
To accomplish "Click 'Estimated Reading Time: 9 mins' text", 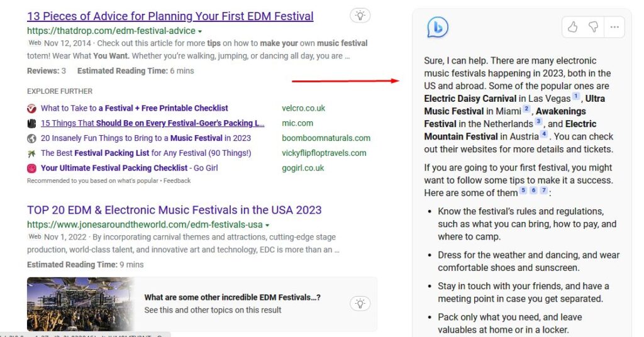I will pyautogui.click(x=86, y=265).
